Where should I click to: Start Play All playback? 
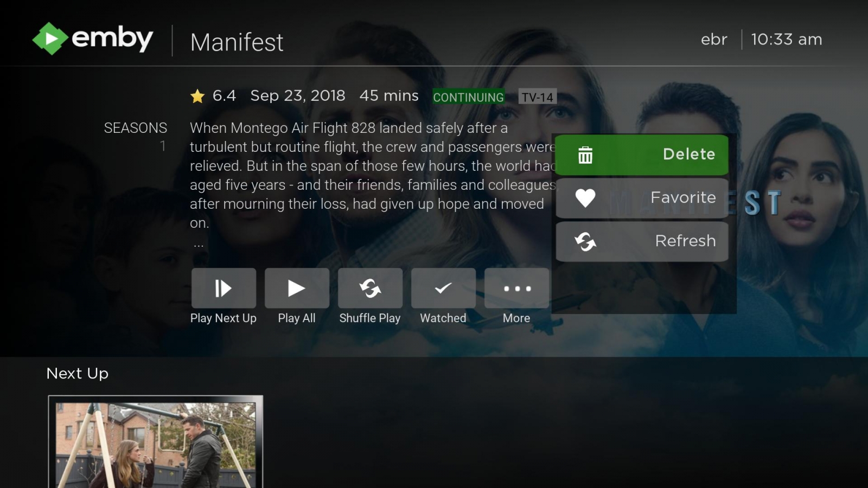[297, 288]
